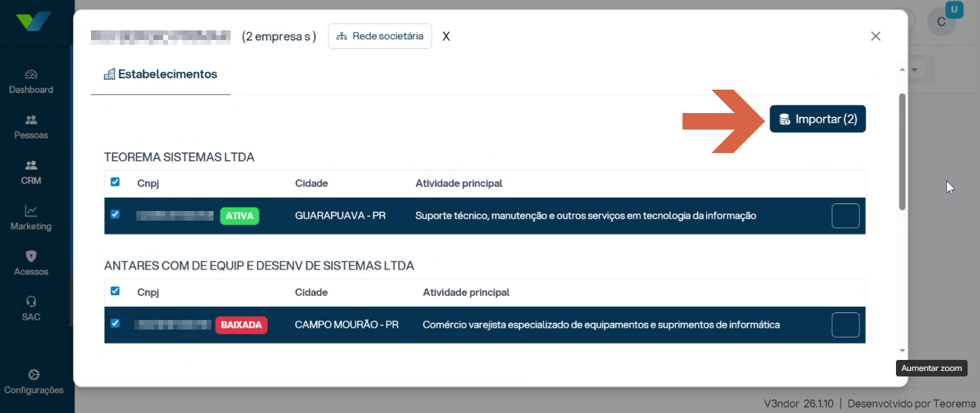
Task: Open the CRM section
Action: [31, 173]
